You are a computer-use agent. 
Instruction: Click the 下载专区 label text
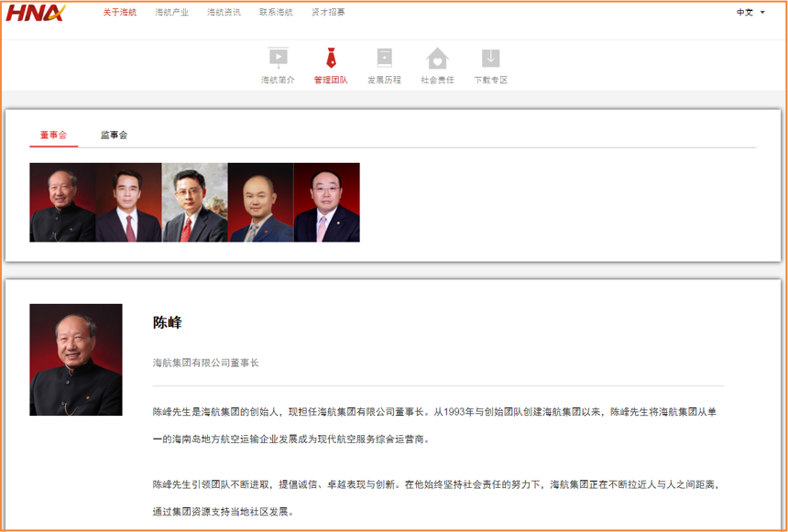491,80
